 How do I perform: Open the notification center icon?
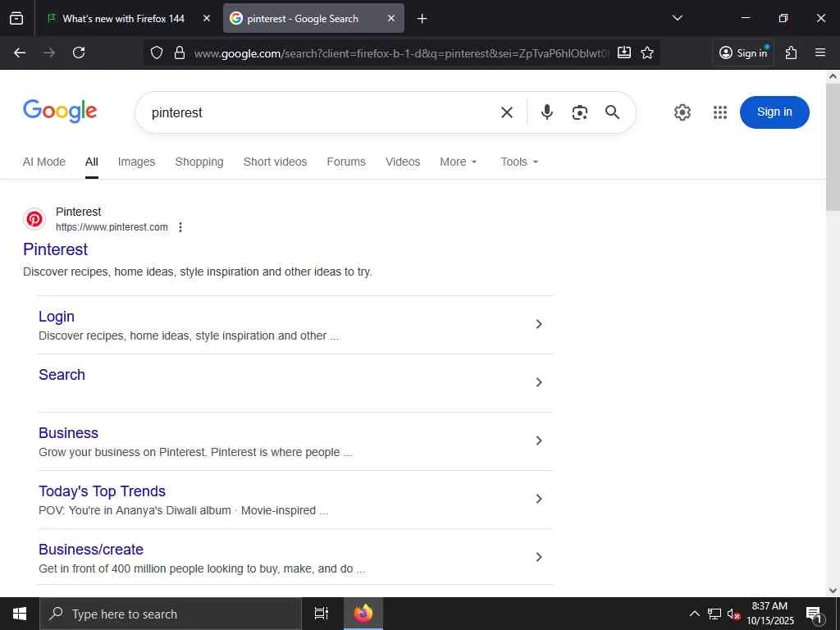click(814, 614)
